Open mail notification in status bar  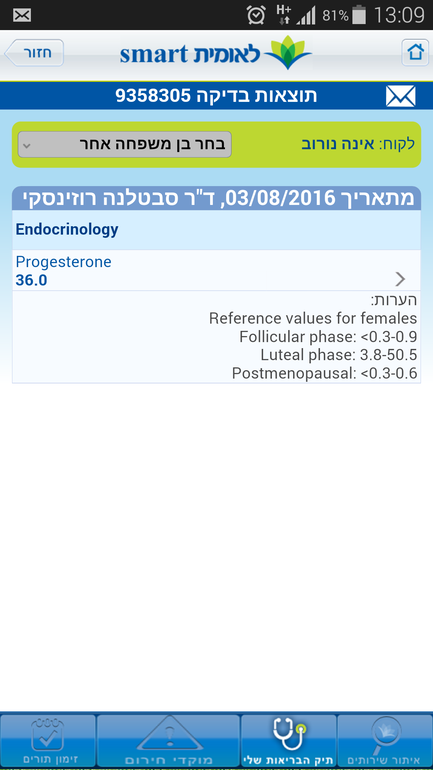click(22, 15)
